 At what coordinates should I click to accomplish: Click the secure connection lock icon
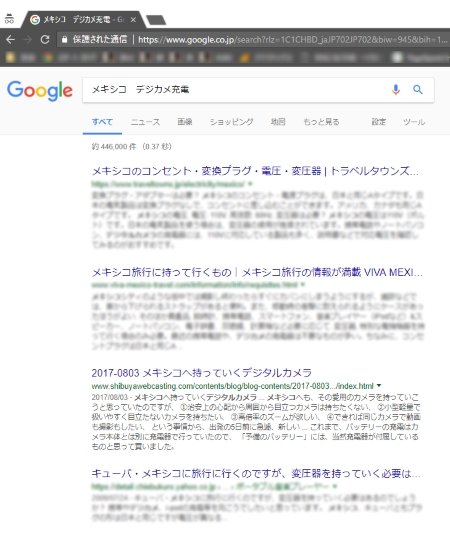[64, 40]
